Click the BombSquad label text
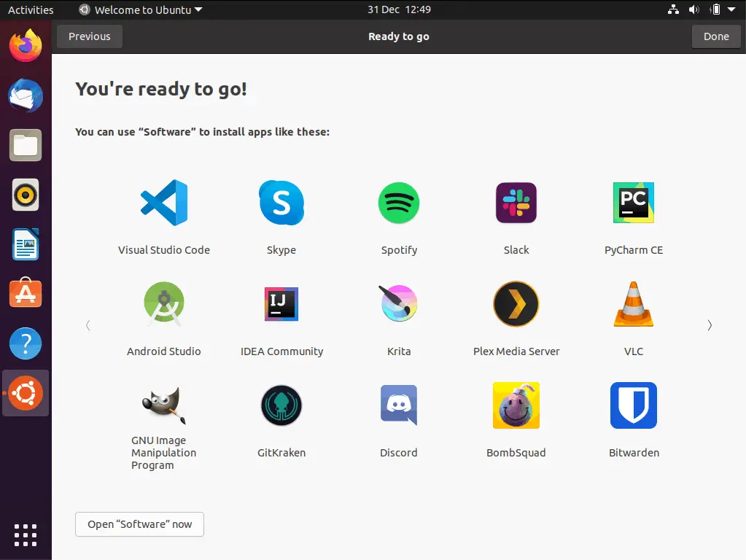Image resolution: width=746 pixels, height=560 pixels. point(516,453)
